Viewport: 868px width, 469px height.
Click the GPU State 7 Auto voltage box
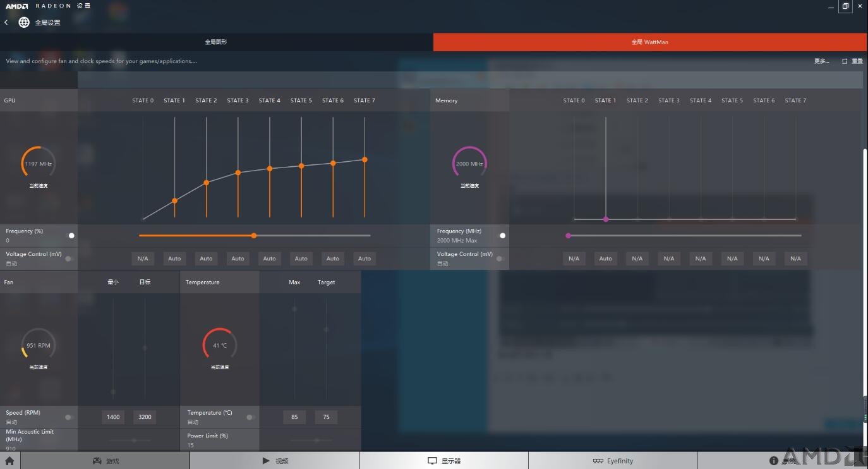click(x=365, y=259)
